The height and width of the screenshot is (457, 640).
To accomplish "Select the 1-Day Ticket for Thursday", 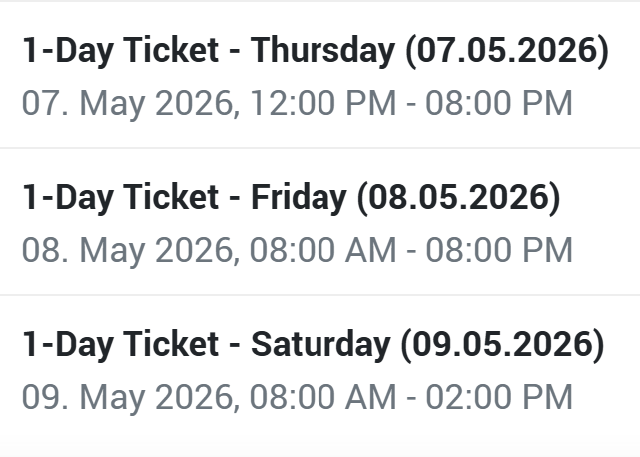I will (x=315, y=52).
